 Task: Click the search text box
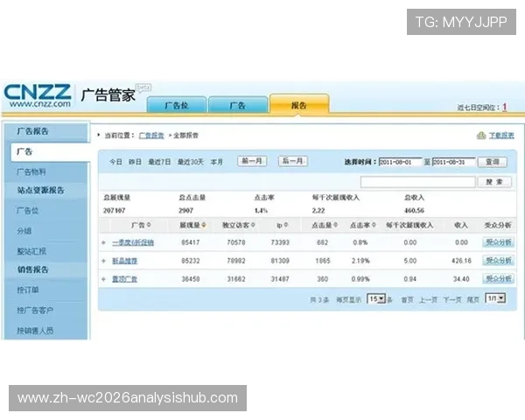418,182
